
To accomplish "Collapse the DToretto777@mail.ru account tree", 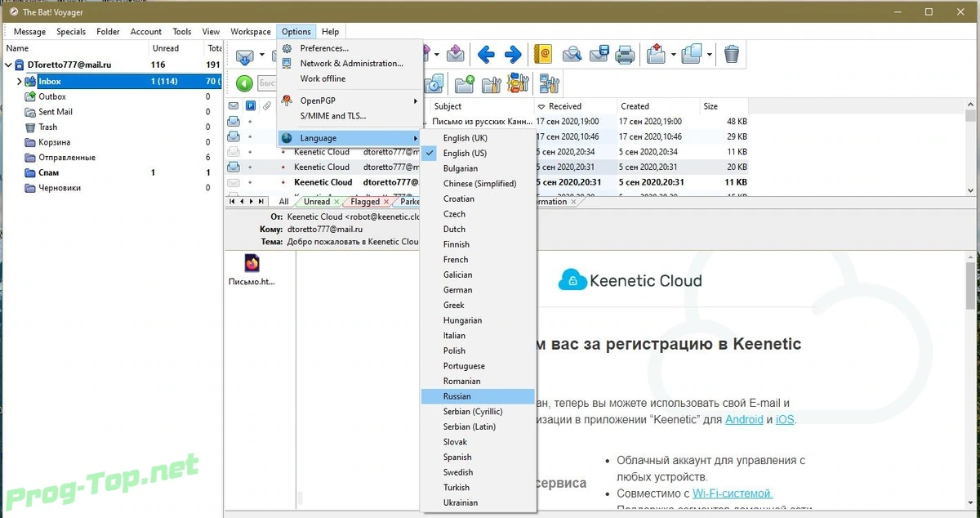I will click(9, 65).
